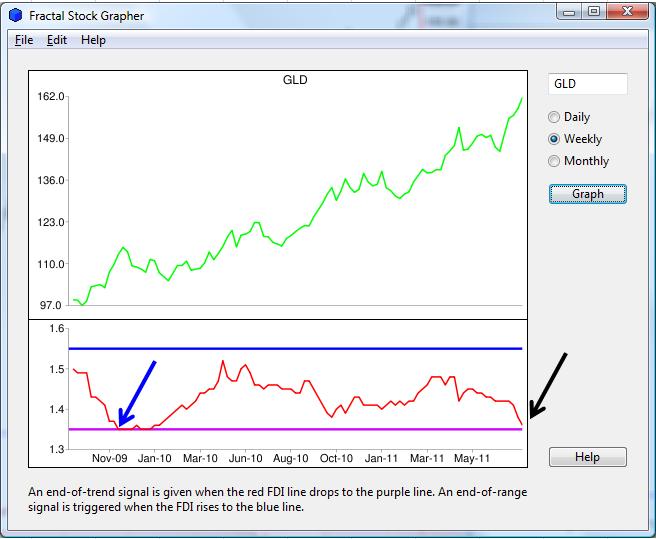Image resolution: width=656 pixels, height=539 pixels.
Task: Maximize the Fractal Stock Grapher window
Action: click(x=594, y=11)
